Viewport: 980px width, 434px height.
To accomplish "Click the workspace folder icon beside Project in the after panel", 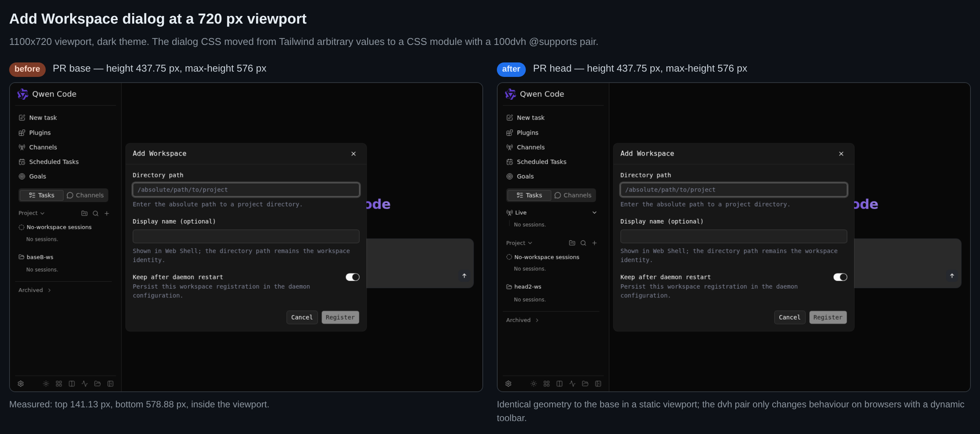I will pyautogui.click(x=572, y=243).
